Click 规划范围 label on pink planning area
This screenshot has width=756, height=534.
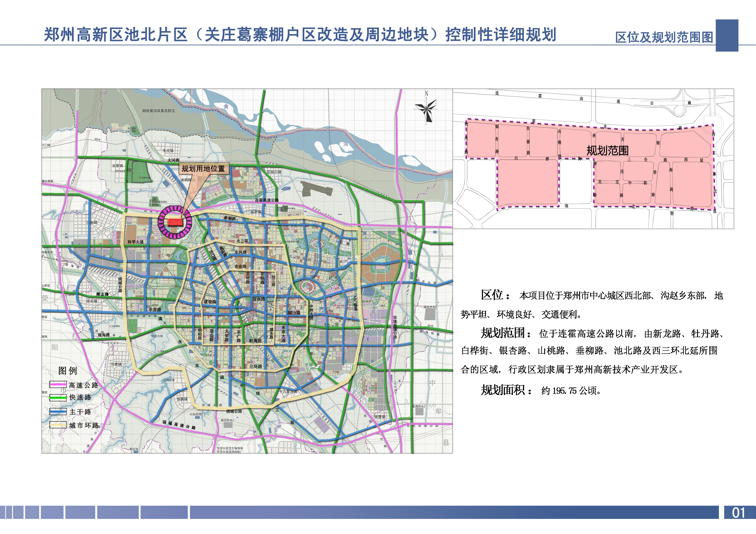[x=607, y=150]
